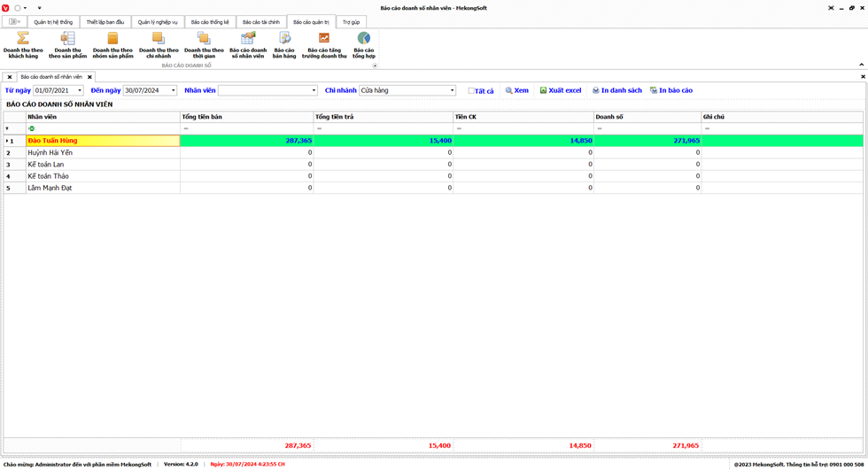Switch to Quản lý nghiệp vụ tab
The height and width of the screenshot is (470, 868).
[157, 22]
